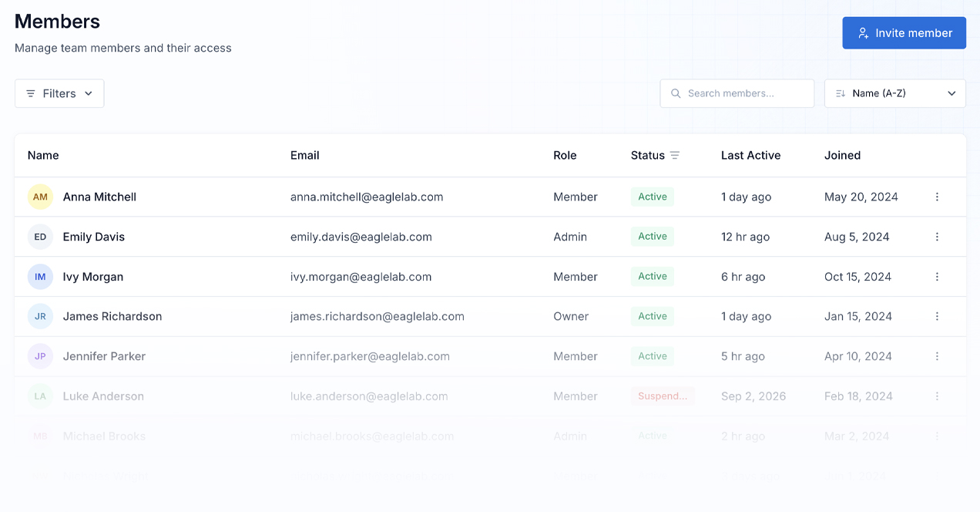Click the Active badge in Anna Mitchell's row

click(x=653, y=197)
